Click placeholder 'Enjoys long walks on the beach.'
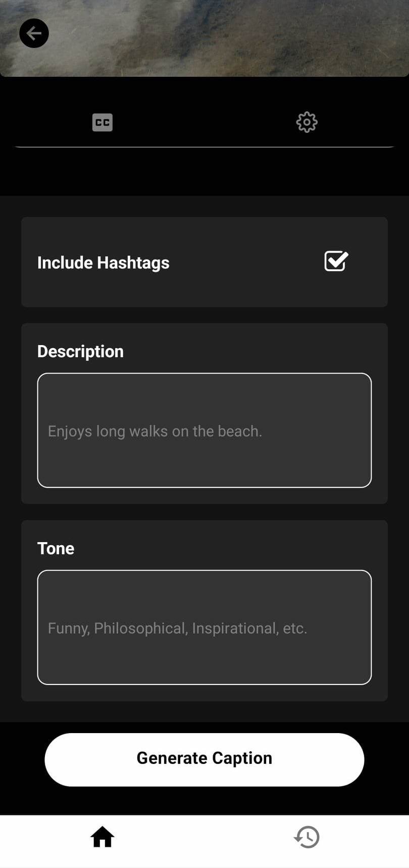The image size is (409, 868). coord(155,431)
